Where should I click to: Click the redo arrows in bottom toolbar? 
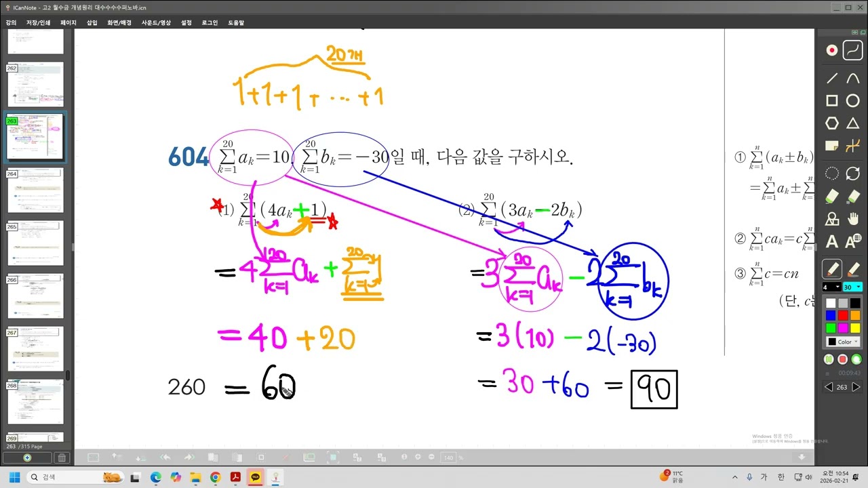coord(189,457)
